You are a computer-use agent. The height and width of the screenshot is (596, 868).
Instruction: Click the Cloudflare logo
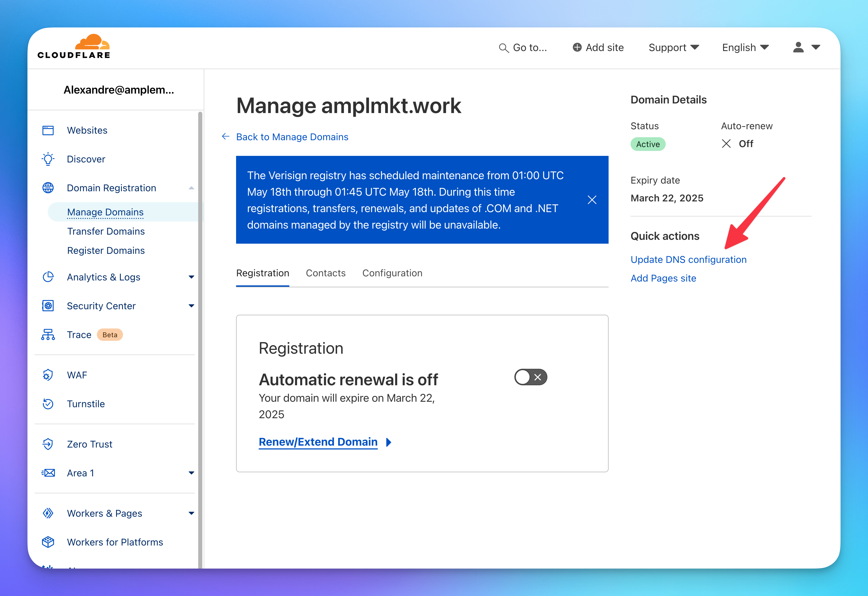tap(74, 47)
